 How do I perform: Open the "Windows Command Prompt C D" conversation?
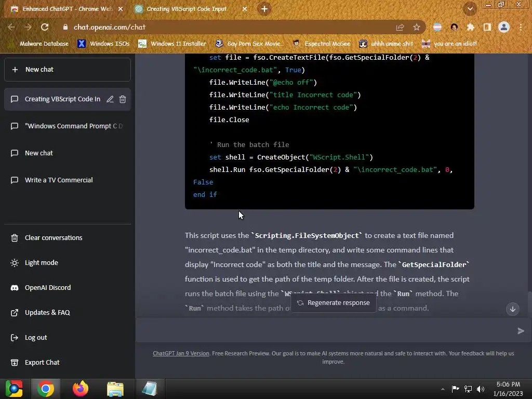click(67, 126)
